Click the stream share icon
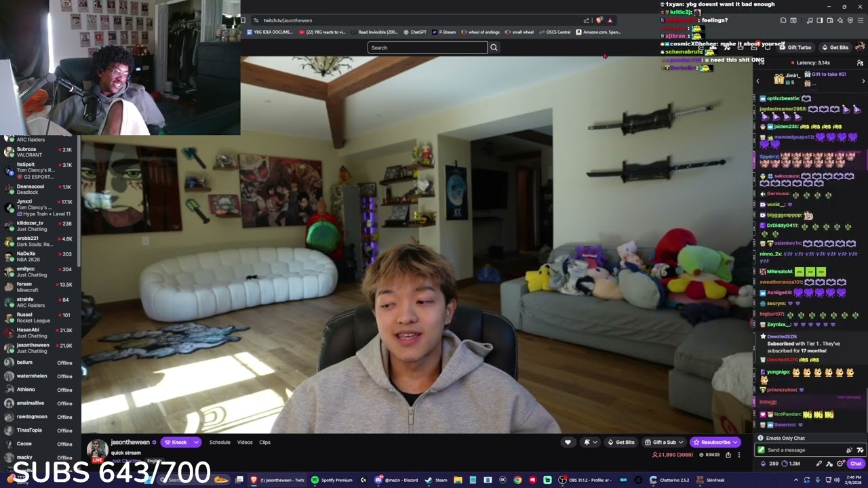Screen dimensions: 868x488 pyautogui.click(x=728, y=455)
